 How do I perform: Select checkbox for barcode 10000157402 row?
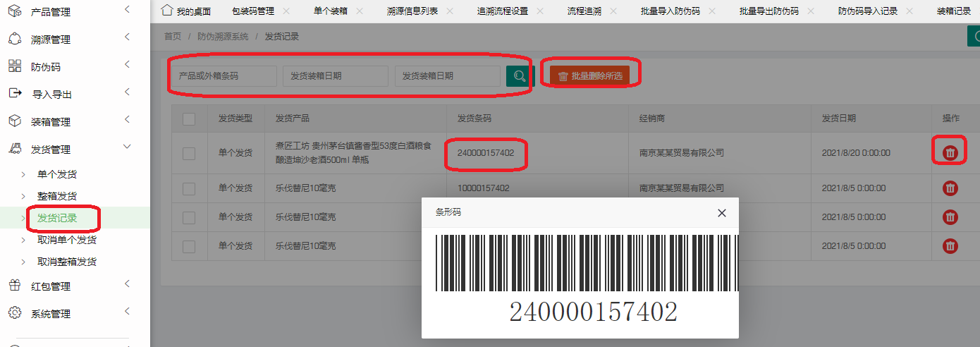tap(189, 188)
